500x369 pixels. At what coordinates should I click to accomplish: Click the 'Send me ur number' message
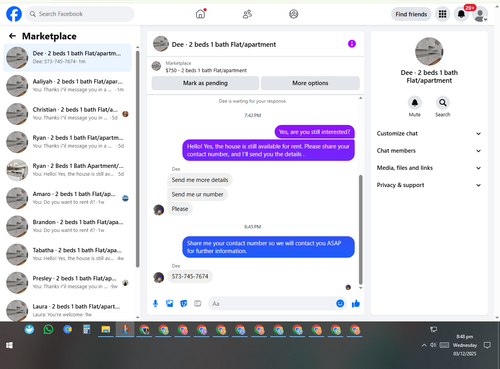(x=197, y=194)
